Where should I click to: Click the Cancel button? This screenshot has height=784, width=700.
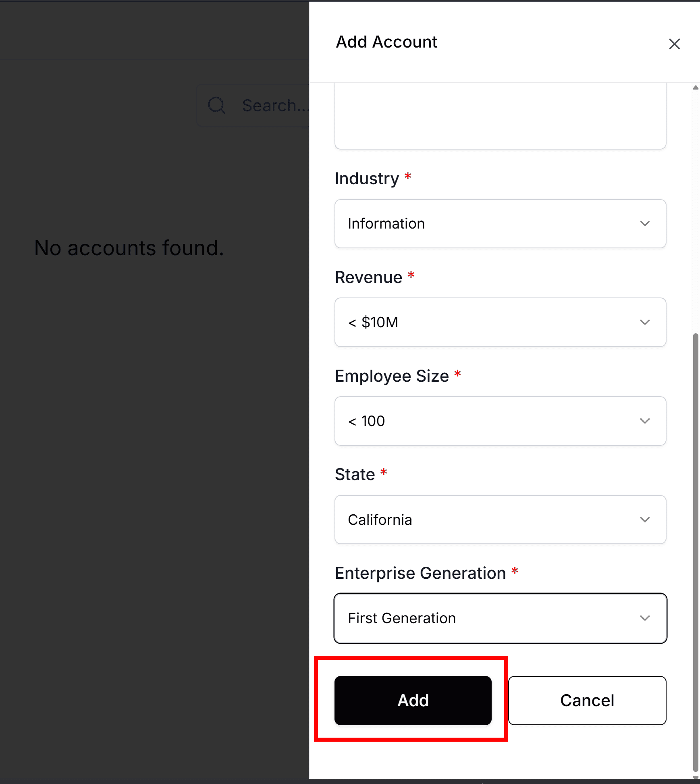click(587, 700)
